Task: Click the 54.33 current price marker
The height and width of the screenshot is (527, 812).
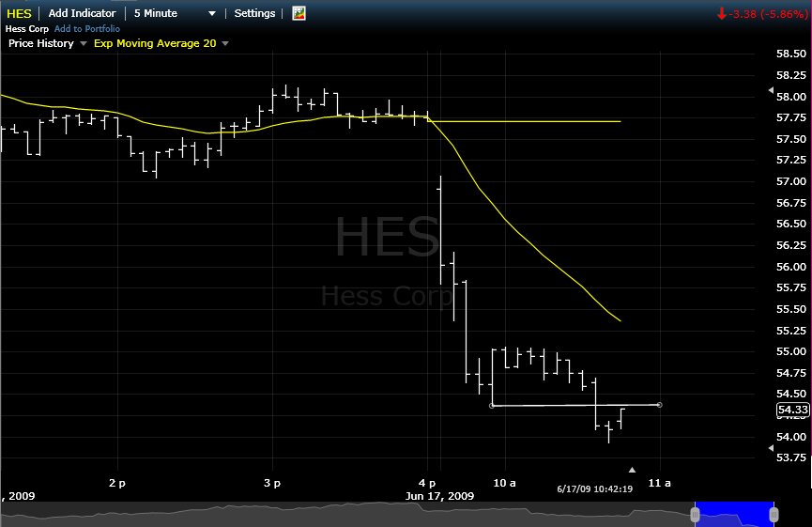Action: [793, 410]
